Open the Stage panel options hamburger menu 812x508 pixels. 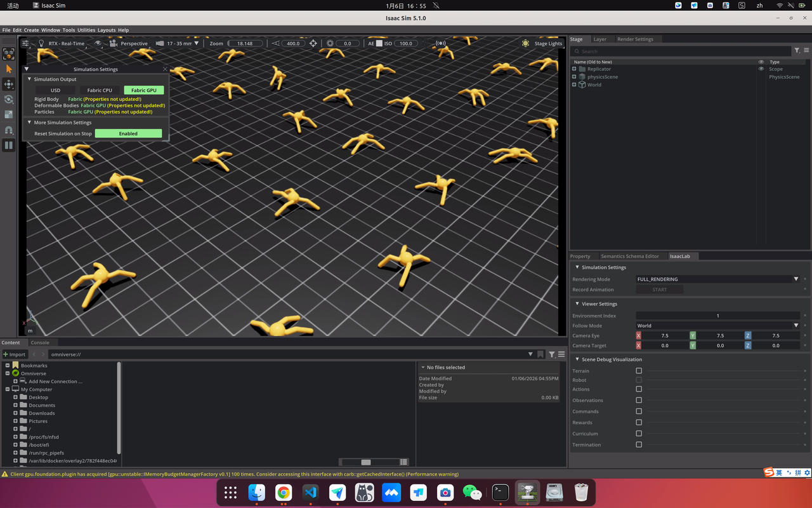click(x=806, y=51)
